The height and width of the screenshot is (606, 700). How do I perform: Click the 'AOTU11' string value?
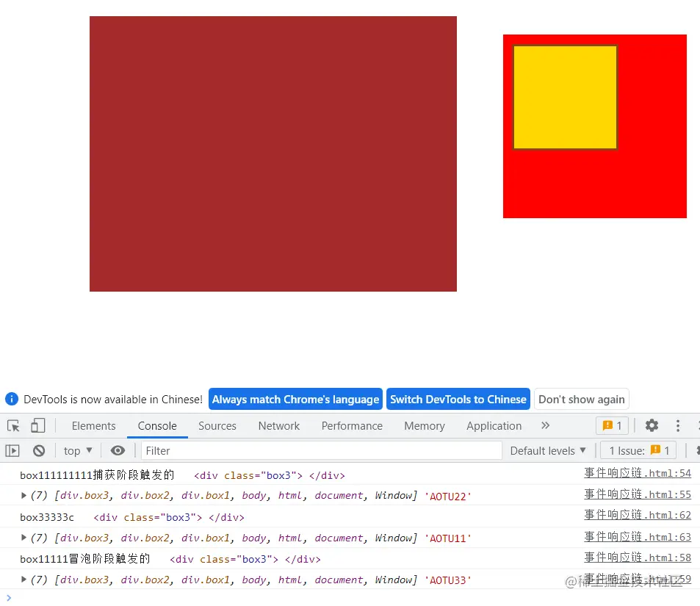point(448,538)
